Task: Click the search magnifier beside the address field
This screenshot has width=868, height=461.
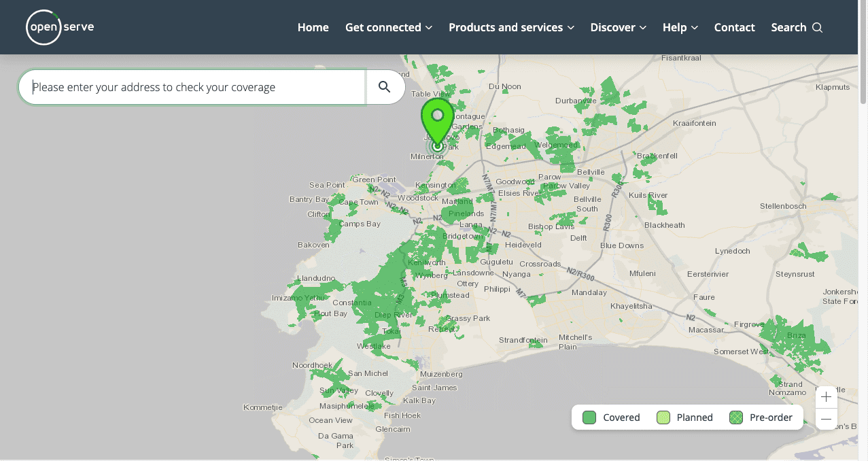Action: [x=385, y=86]
